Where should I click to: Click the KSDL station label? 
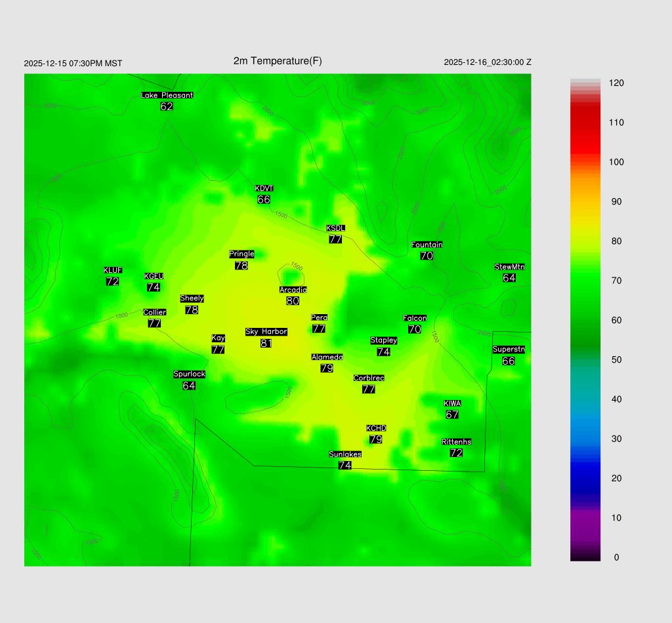tap(335, 228)
